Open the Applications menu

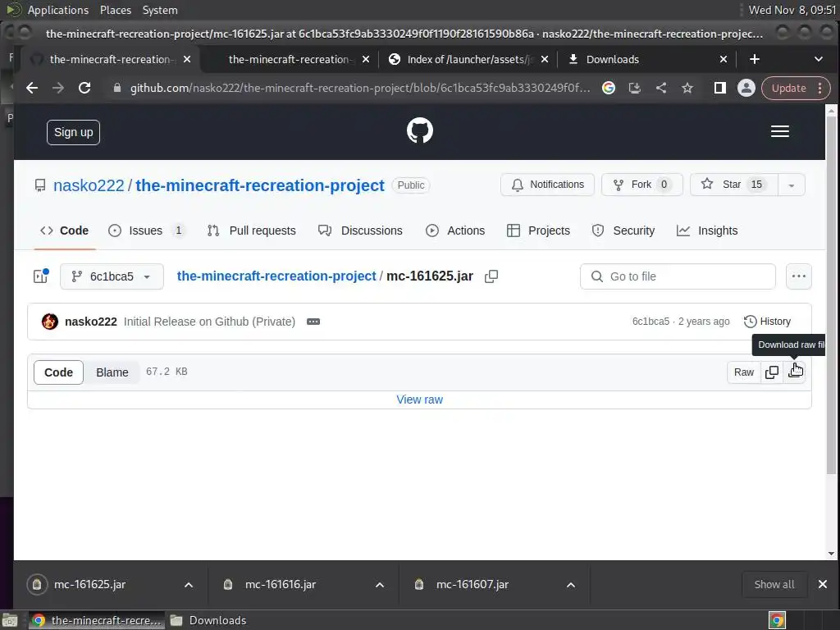coord(58,10)
